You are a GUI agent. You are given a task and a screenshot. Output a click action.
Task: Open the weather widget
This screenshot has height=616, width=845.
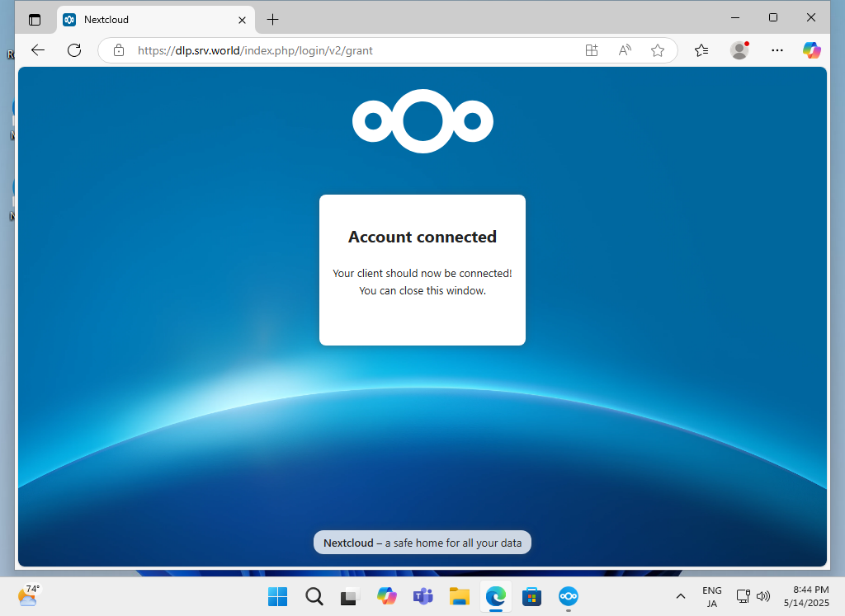click(x=29, y=596)
